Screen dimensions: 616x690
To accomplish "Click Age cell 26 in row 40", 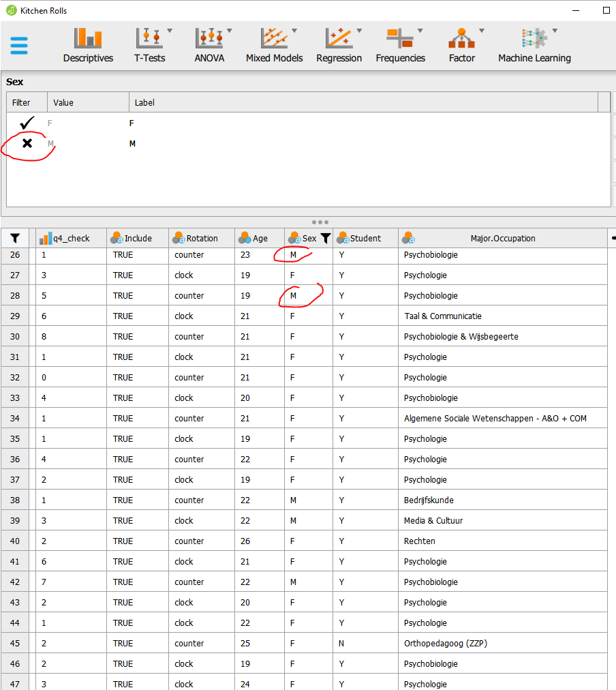I will 260,541.
